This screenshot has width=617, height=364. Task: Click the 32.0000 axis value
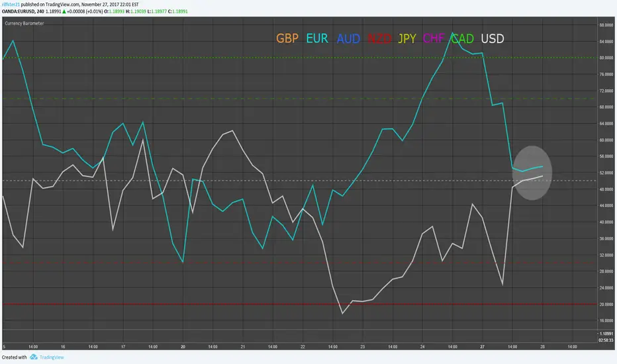point(606,255)
